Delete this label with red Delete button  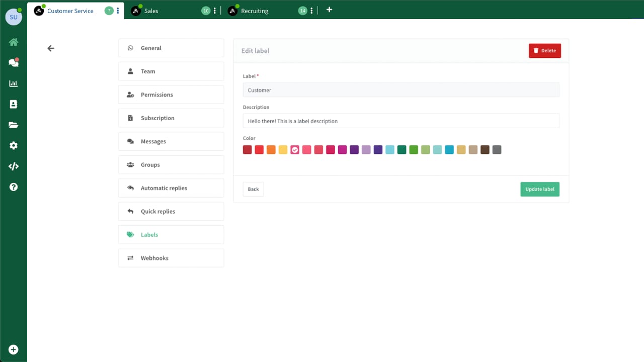(545, 51)
